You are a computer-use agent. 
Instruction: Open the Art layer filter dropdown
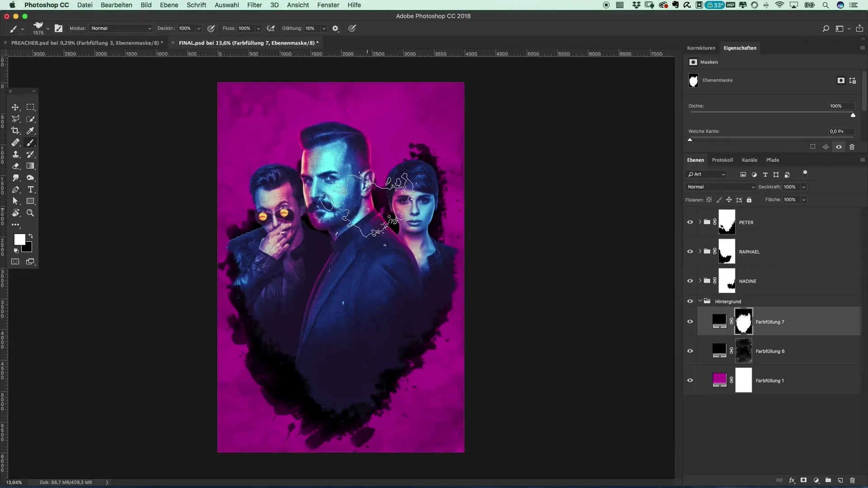tap(706, 174)
